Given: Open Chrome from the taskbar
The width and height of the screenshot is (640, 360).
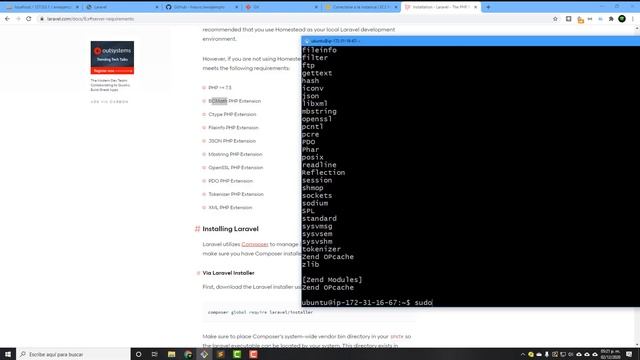Looking at the screenshot, I should 188,354.
